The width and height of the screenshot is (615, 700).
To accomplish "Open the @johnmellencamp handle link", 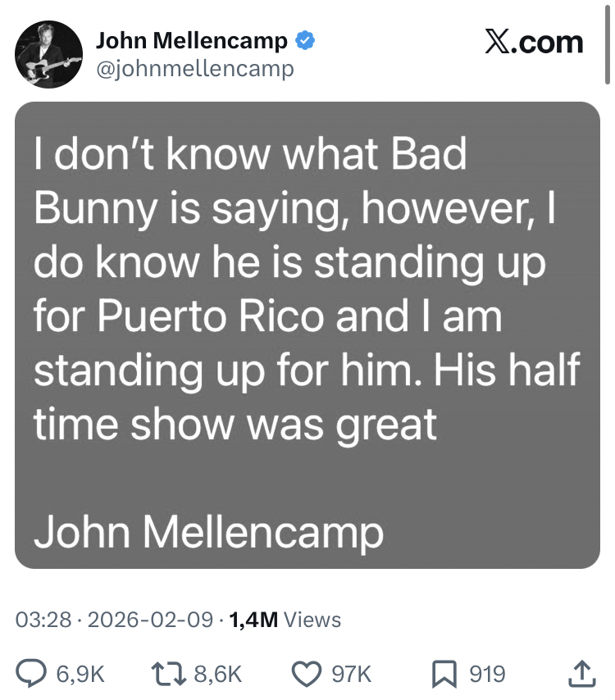I will pyautogui.click(x=194, y=70).
